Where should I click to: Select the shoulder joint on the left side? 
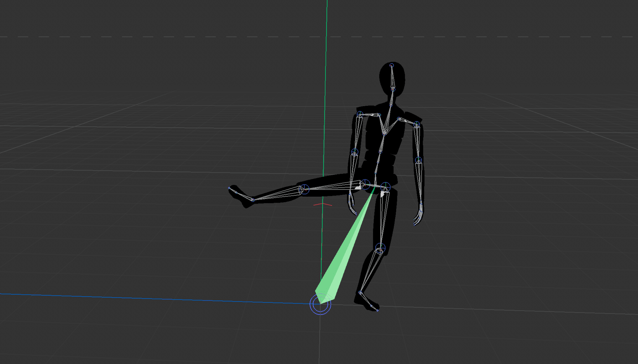(360, 114)
